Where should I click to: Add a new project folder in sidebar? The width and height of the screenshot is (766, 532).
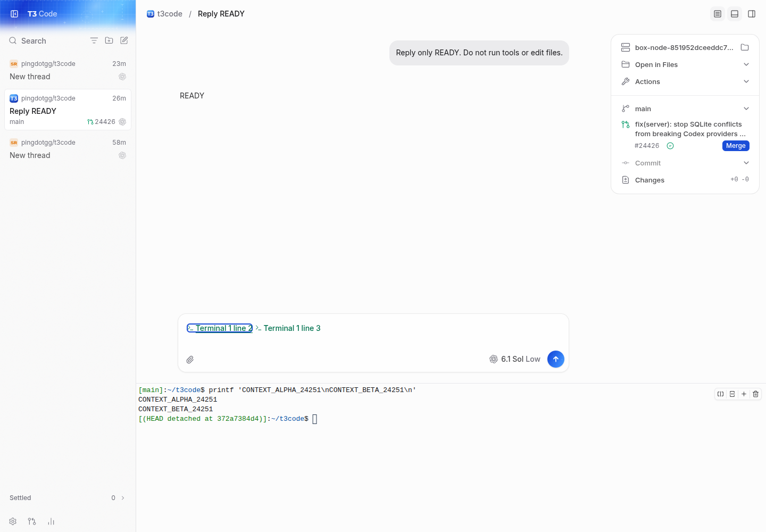(109, 40)
